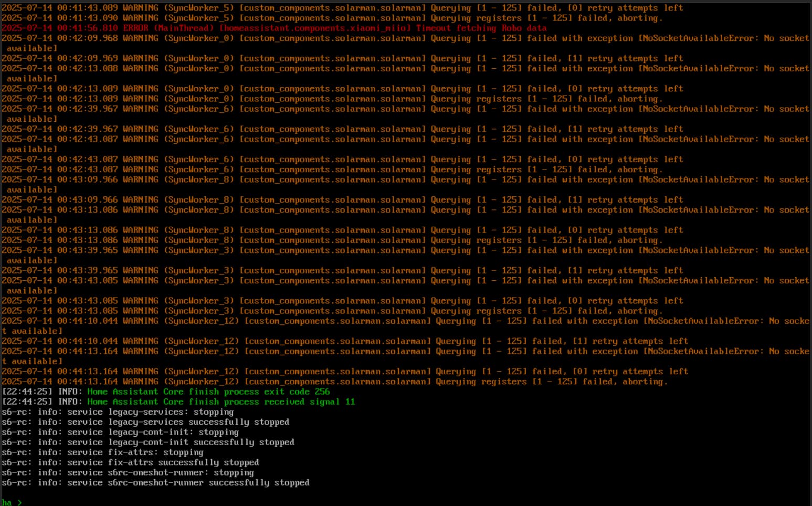Click the 00:43:43.085 SyncWorker_3 [0] retry attempts line
This screenshot has width=812, height=506.
coord(342,301)
